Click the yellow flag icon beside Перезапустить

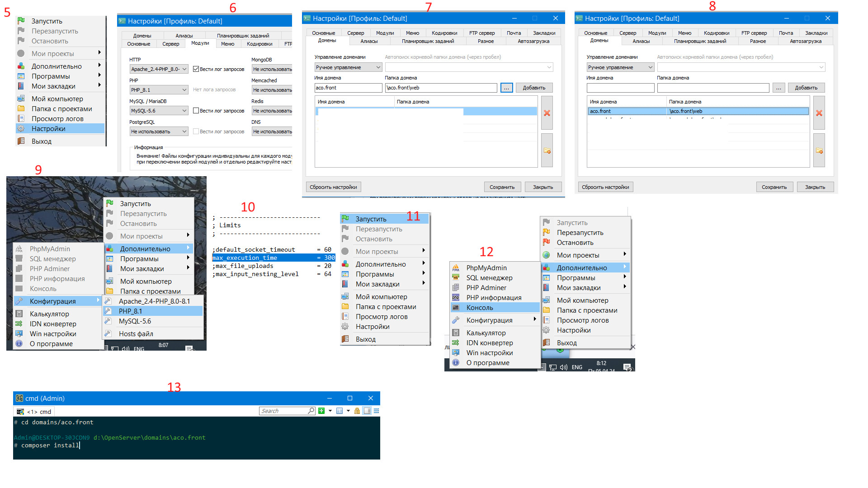(x=546, y=232)
